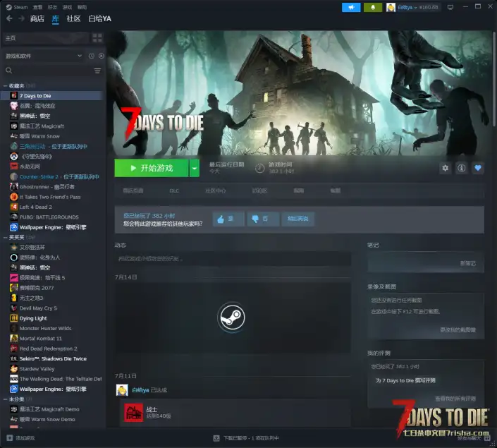Open the game info icon
The height and width of the screenshot is (448, 497).
tap(462, 168)
